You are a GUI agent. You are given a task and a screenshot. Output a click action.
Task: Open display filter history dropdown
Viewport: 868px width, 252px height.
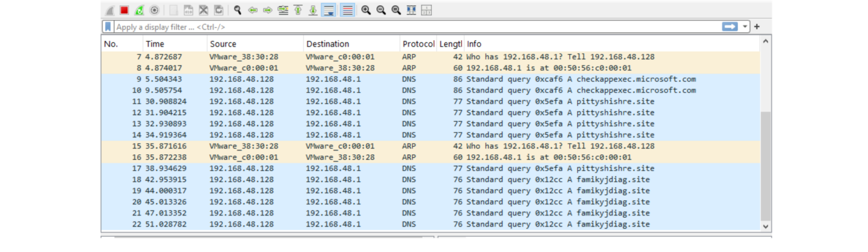coord(745,27)
